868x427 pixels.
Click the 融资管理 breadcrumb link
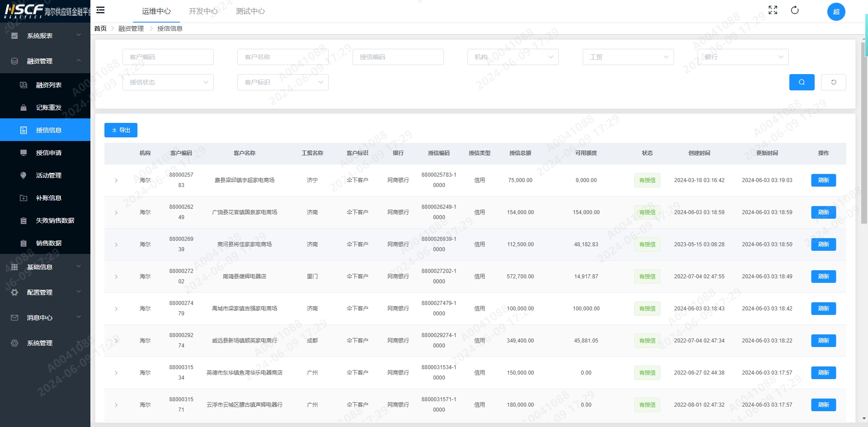(131, 28)
